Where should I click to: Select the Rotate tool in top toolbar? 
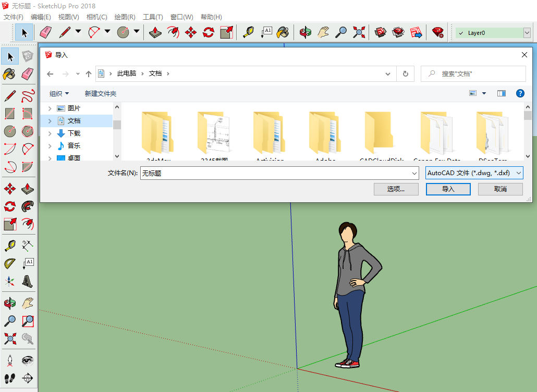209,32
